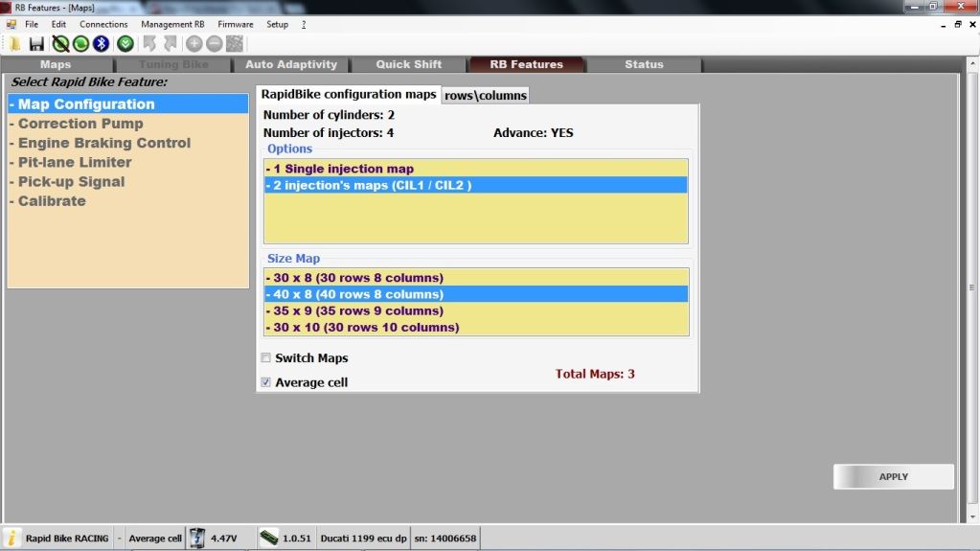Click the greyed-out redo arrow icon
This screenshot has width=980, height=551.
pos(170,44)
